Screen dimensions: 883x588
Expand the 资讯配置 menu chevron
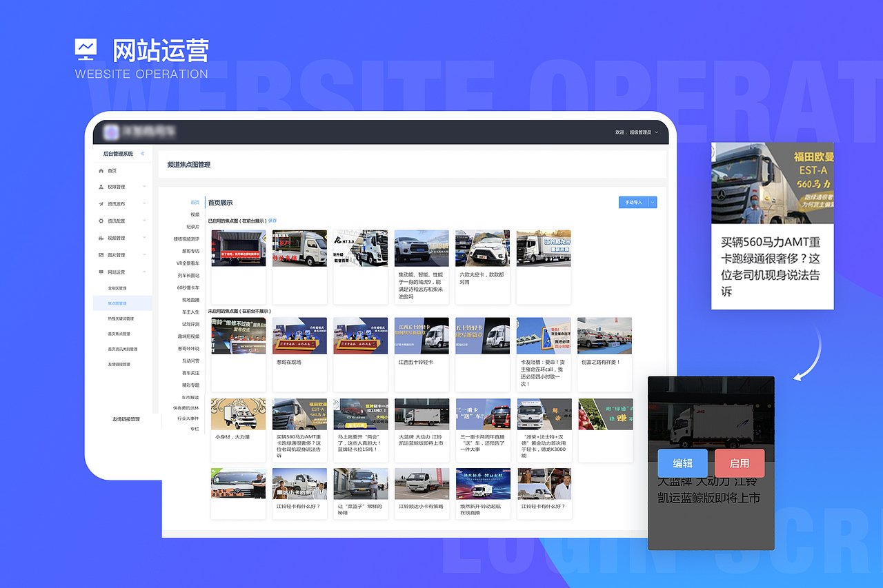144,221
